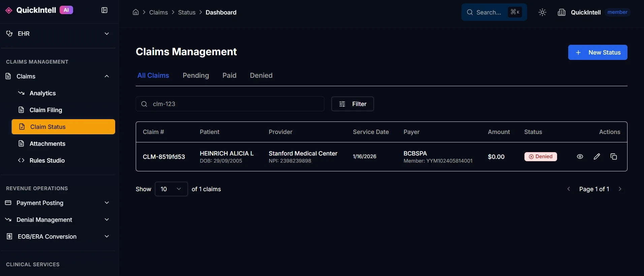The image size is (644, 276).
Task: Click the magnifier icon in claims search
Action: point(144,104)
